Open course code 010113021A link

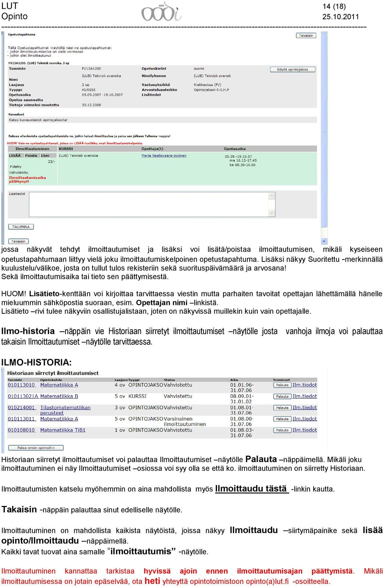coord(23,396)
